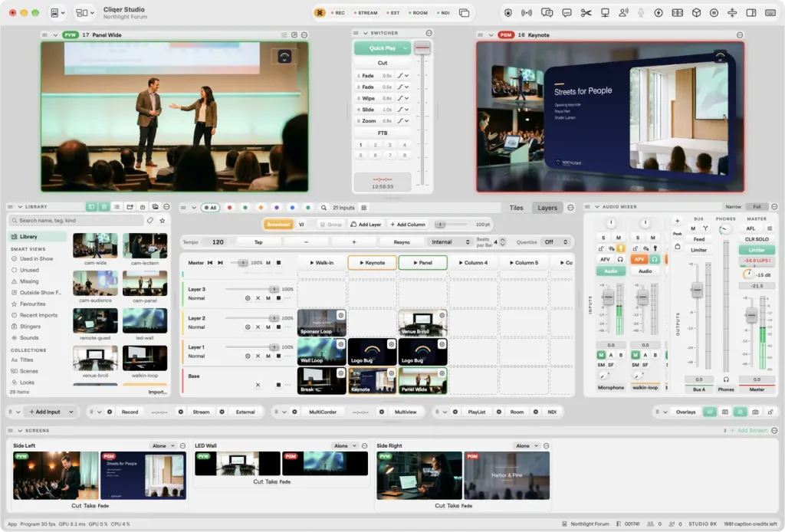
Task: Select the VJ mode tab
Action: pyautogui.click(x=301, y=225)
